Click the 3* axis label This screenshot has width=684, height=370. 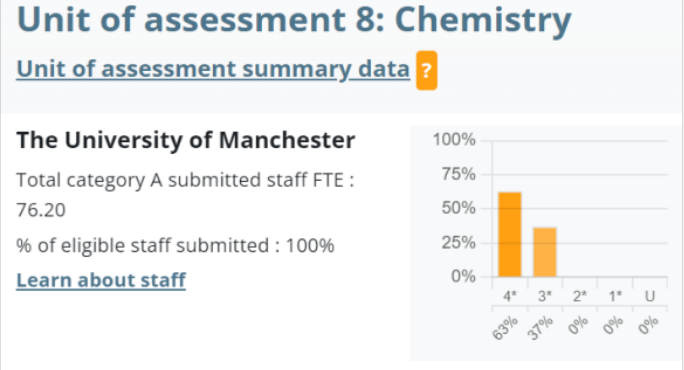pyautogui.click(x=545, y=296)
